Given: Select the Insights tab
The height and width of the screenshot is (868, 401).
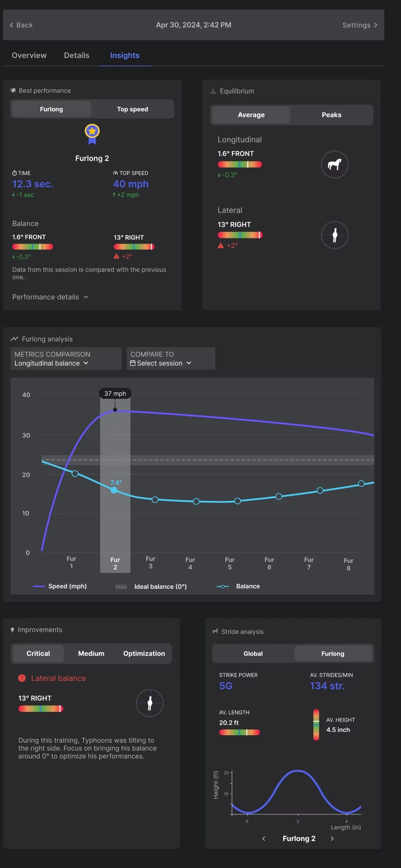Looking at the screenshot, I should click(x=125, y=55).
